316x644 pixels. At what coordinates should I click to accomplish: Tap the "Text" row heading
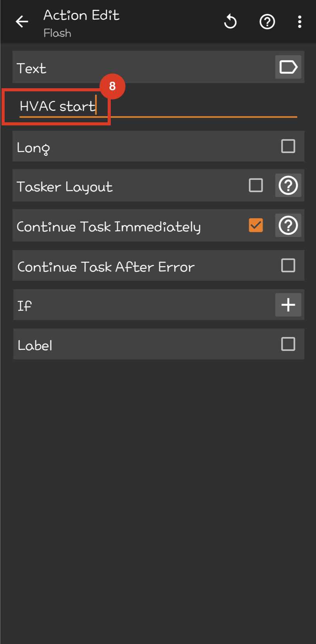coord(32,69)
